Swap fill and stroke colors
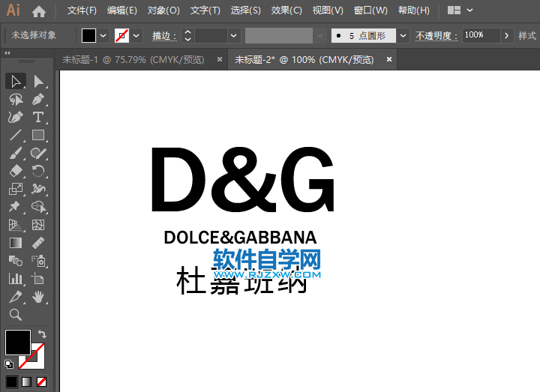 point(42,334)
